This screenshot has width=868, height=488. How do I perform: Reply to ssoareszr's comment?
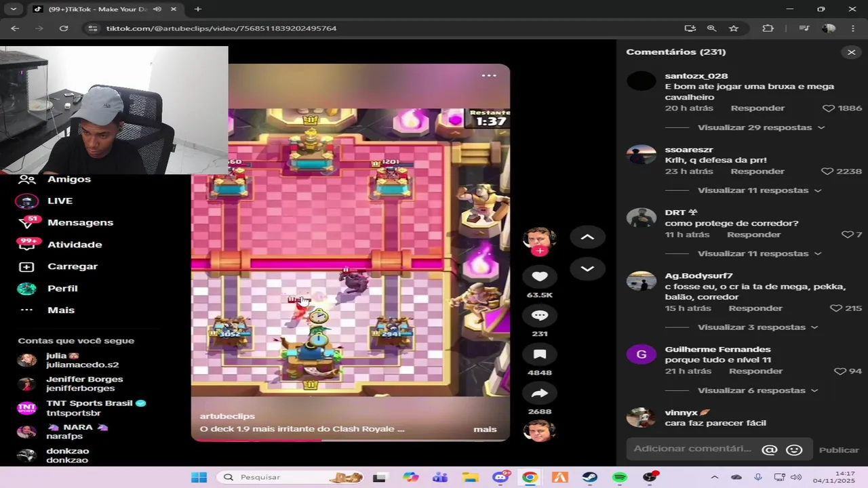[x=757, y=171]
